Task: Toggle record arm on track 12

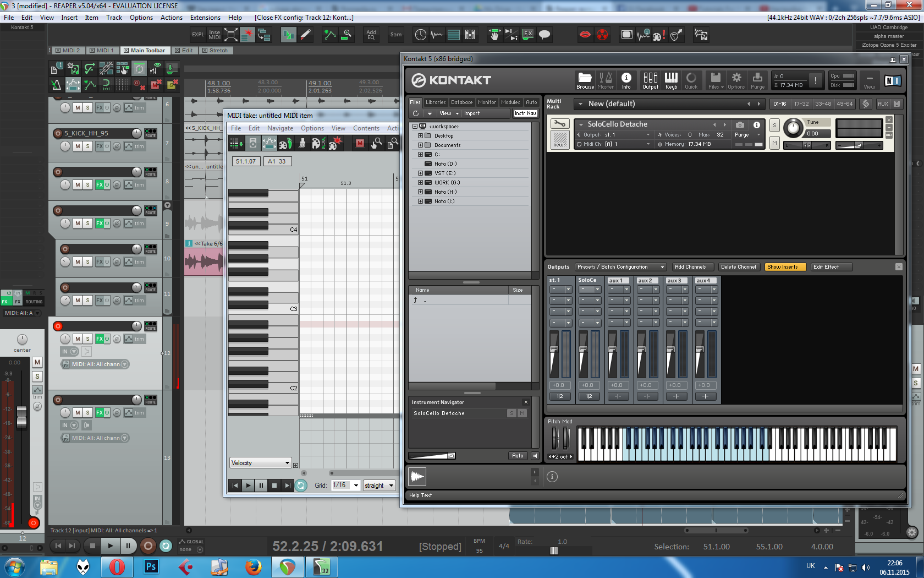Action: tap(58, 326)
